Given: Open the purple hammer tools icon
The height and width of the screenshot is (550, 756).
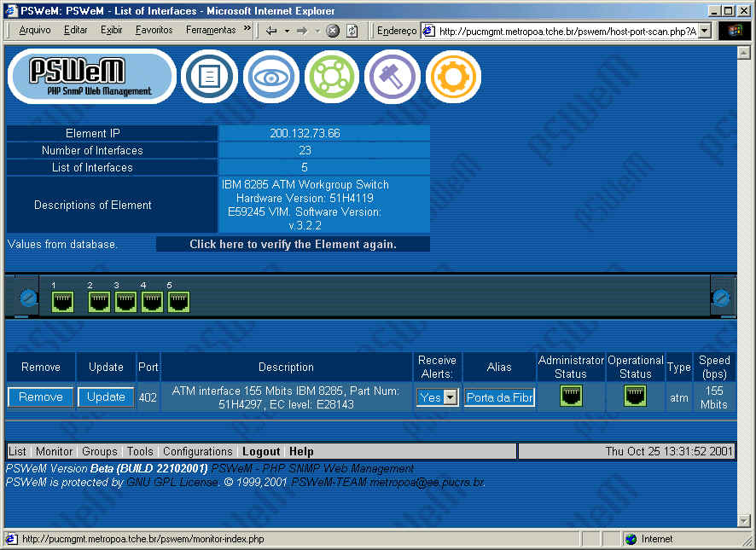Looking at the screenshot, I should click(392, 77).
